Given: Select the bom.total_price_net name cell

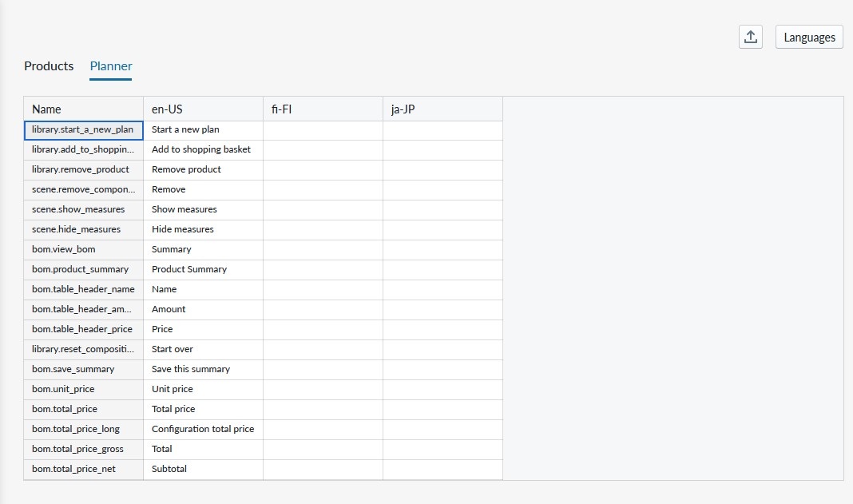Looking at the screenshot, I should click(x=84, y=470).
